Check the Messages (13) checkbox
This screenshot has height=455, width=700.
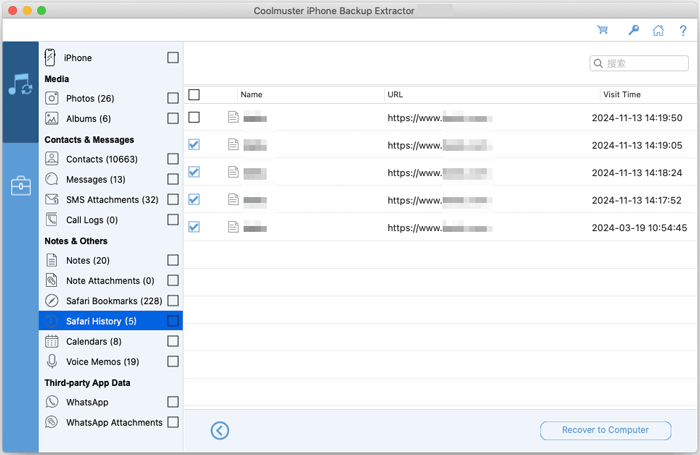[173, 179]
